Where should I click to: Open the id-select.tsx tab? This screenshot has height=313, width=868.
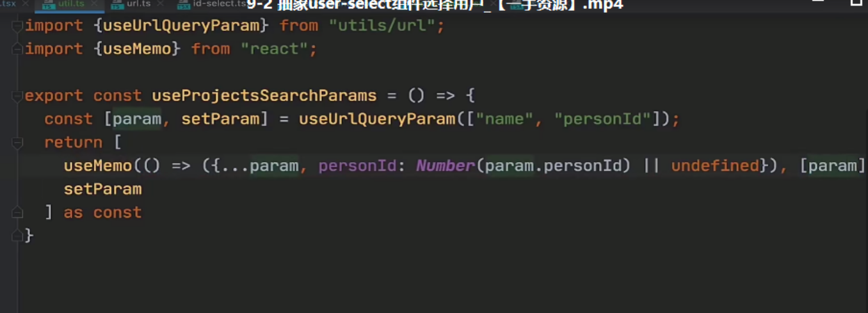click(220, 4)
